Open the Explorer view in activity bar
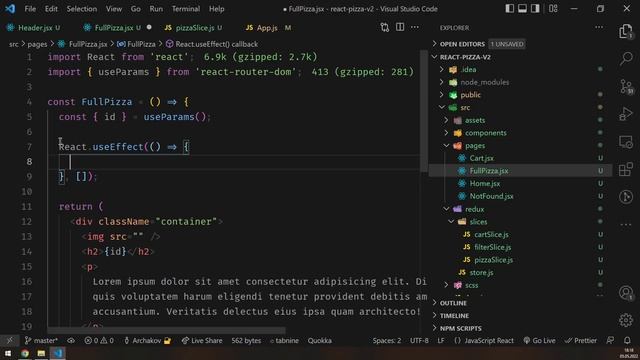640x360 pixels. (x=625, y=31)
